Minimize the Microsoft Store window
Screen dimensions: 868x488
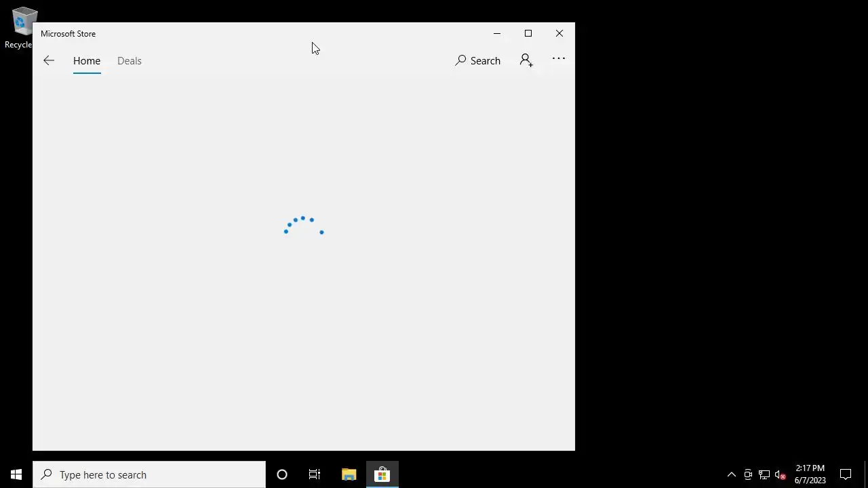[497, 33]
